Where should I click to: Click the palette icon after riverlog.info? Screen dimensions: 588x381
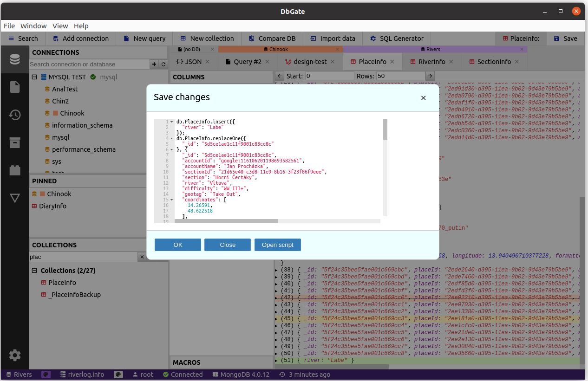pos(118,375)
